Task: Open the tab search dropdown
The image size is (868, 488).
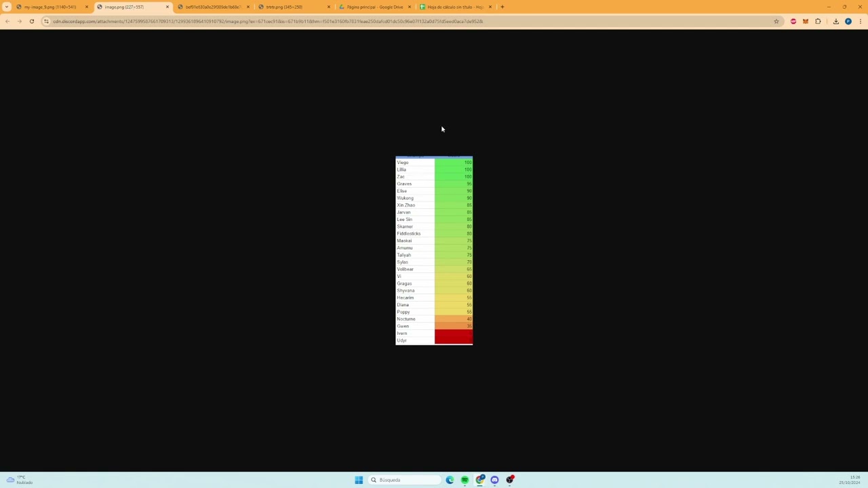Action: [x=7, y=7]
